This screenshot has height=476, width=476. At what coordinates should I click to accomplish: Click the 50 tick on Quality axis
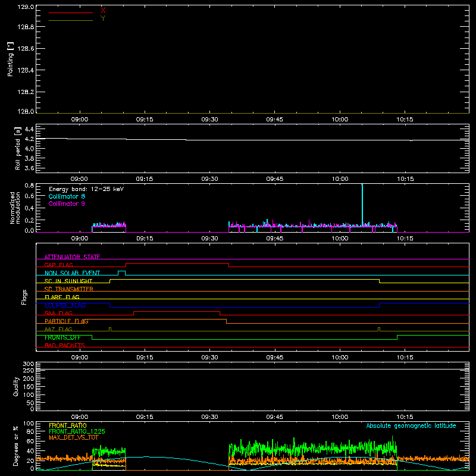[31, 403]
